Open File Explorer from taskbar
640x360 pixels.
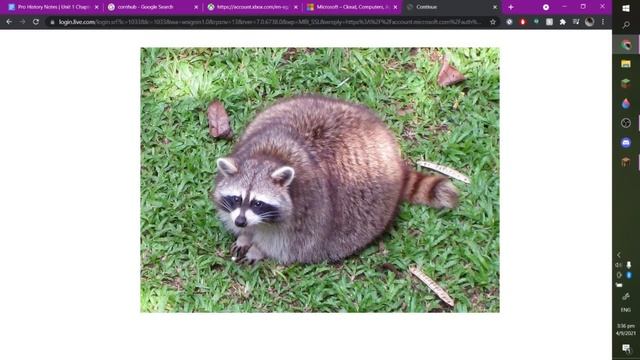tap(626, 64)
